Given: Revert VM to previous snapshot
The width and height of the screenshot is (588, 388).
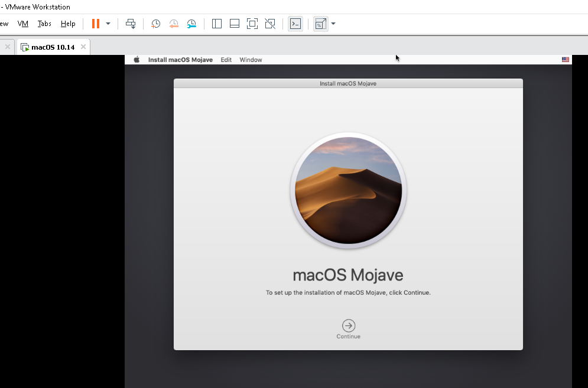Looking at the screenshot, I should tap(174, 24).
